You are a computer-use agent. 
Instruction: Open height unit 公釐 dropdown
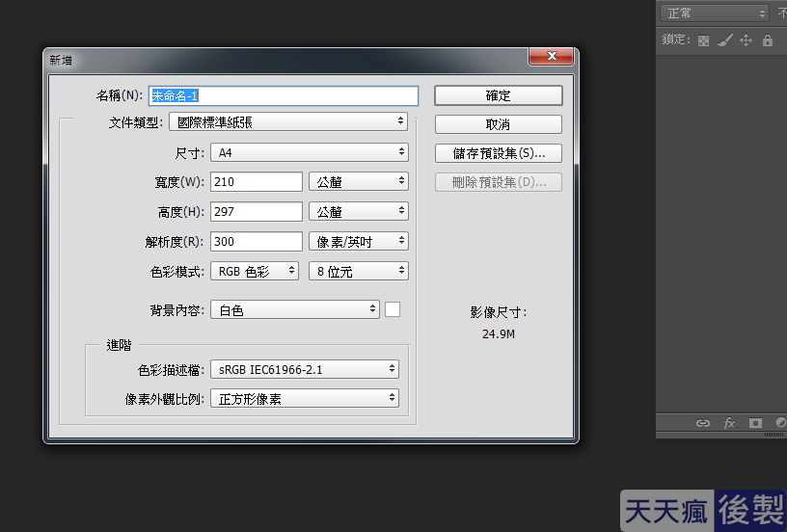click(x=359, y=212)
